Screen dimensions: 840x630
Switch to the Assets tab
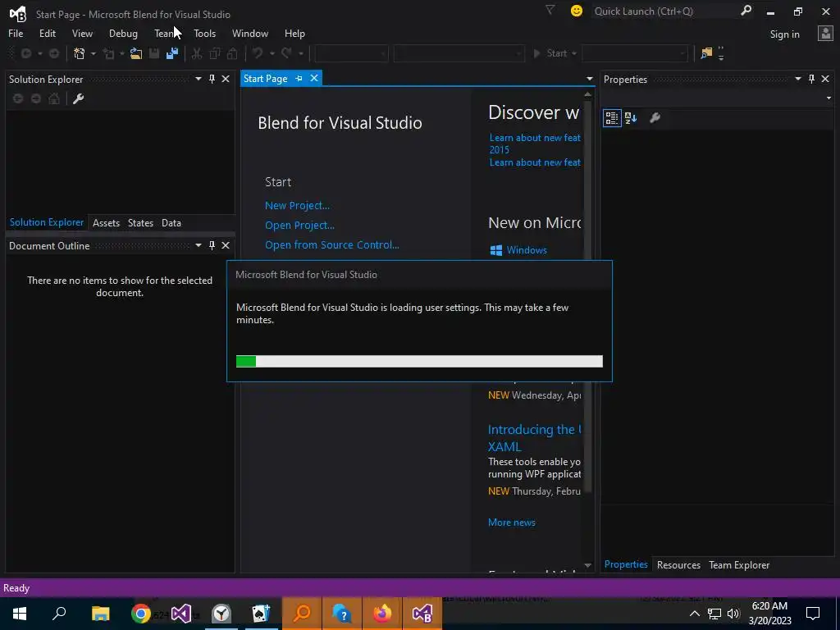(106, 223)
